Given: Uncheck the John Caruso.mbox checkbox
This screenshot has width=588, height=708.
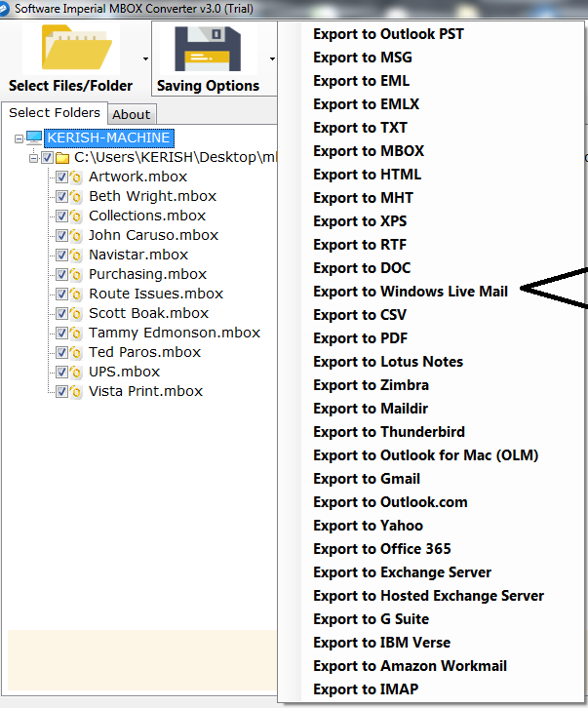Looking at the screenshot, I should coord(61,235).
